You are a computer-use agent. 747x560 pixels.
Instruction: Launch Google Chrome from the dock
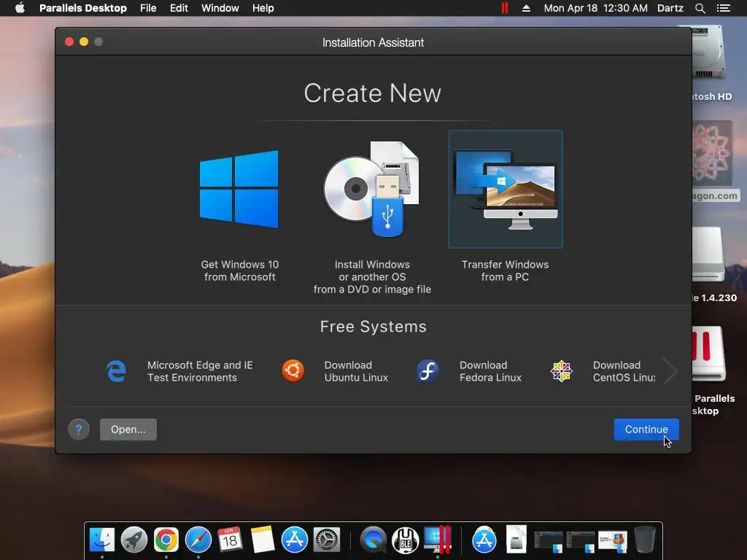click(166, 540)
